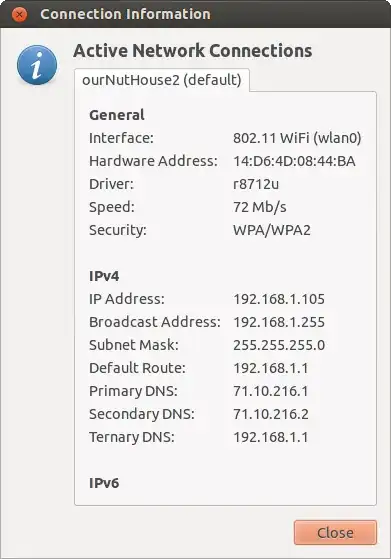Click the Close button
Viewport: 391px width, 559px height.
click(x=335, y=533)
